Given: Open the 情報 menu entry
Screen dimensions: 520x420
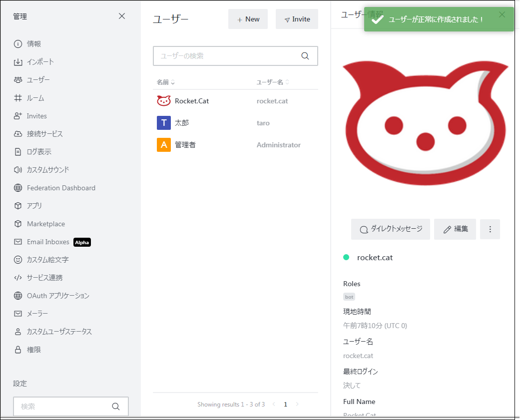Looking at the screenshot, I should coord(34,44).
